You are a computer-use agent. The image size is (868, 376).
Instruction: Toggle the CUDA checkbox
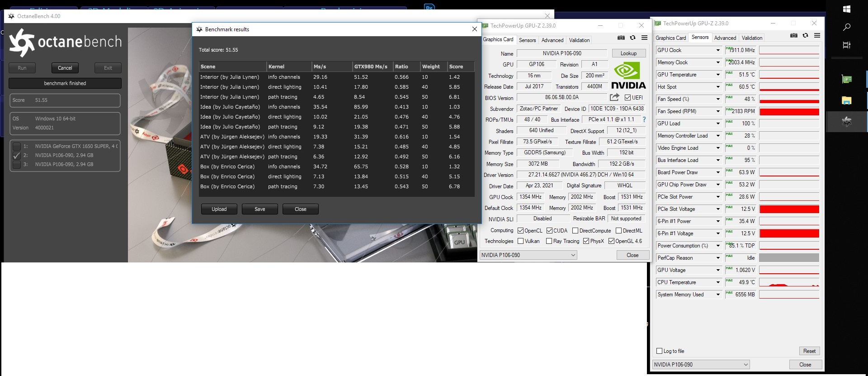pos(550,231)
